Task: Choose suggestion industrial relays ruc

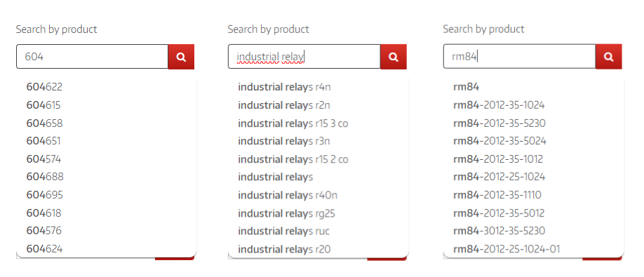Action: click(x=284, y=231)
